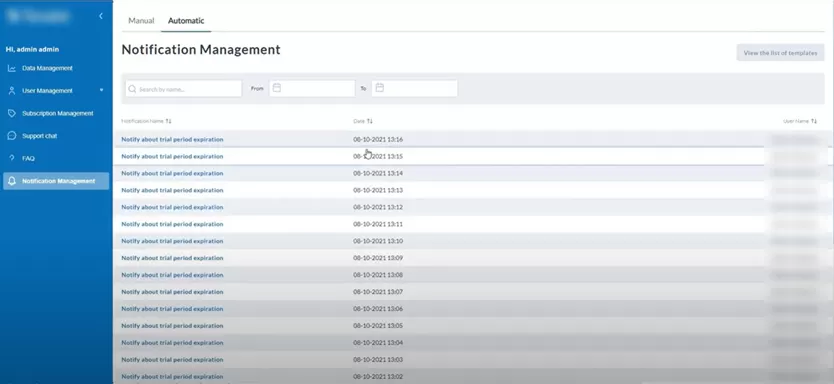This screenshot has height=384, width=834.
Task: Open the Support chat bubble icon
Action: coord(12,136)
